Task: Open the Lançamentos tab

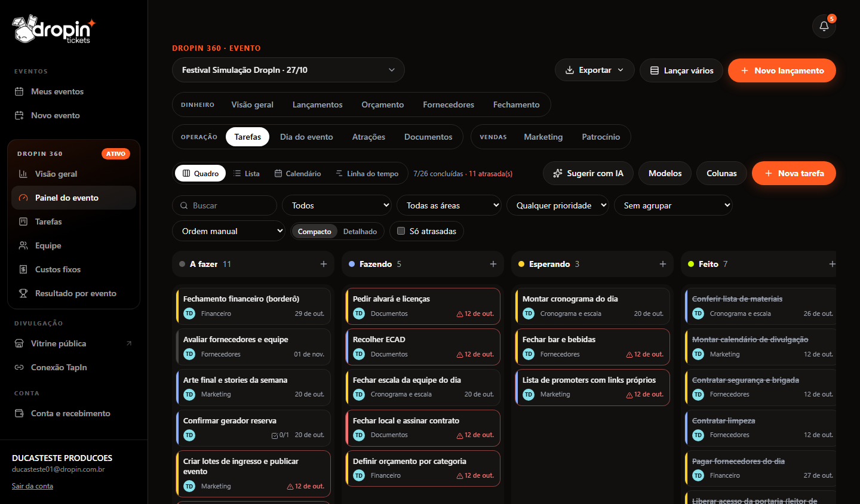Action: [x=318, y=105]
